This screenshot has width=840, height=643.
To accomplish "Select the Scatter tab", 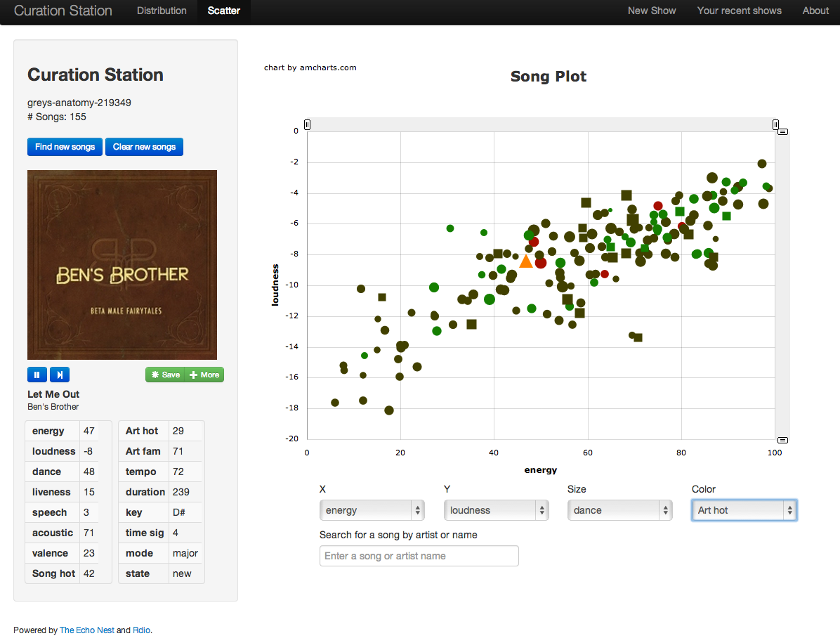I will 224,11.
